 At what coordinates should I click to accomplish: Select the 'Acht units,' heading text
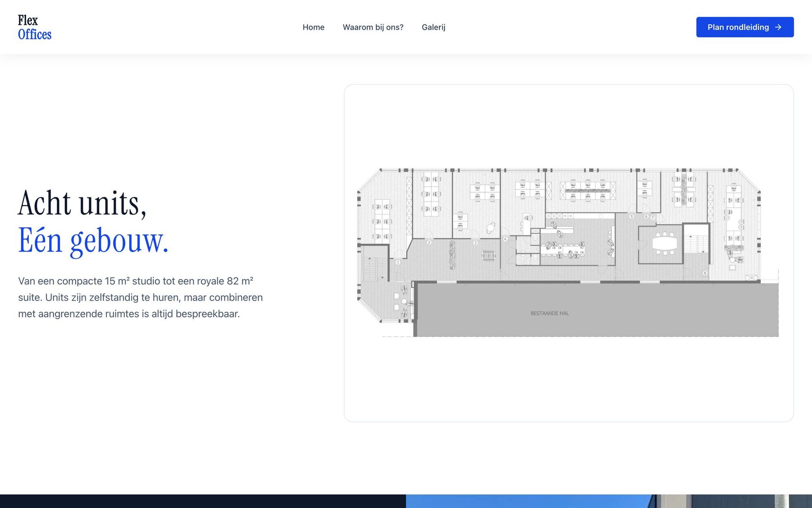[82, 203]
